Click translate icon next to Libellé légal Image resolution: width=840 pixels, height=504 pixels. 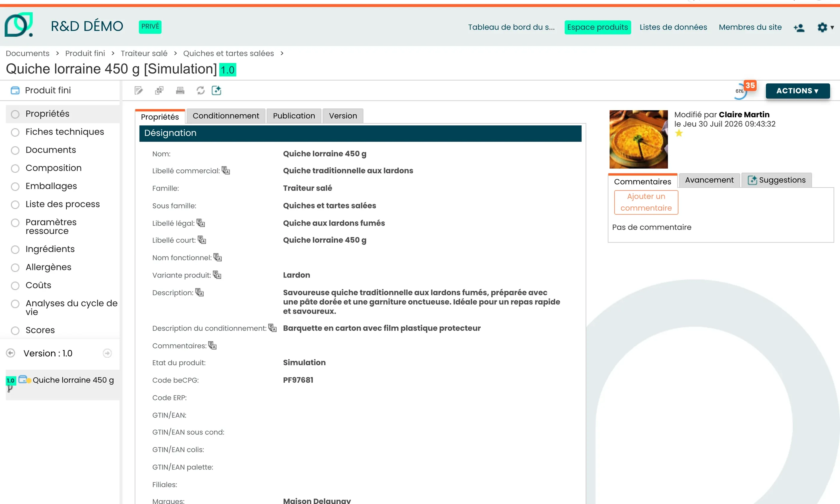(x=201, y=223)
